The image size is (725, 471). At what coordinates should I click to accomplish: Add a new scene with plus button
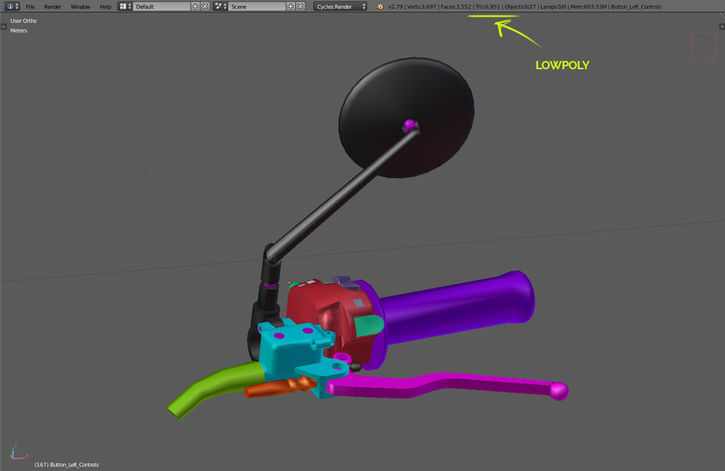[x=291, y=6]
